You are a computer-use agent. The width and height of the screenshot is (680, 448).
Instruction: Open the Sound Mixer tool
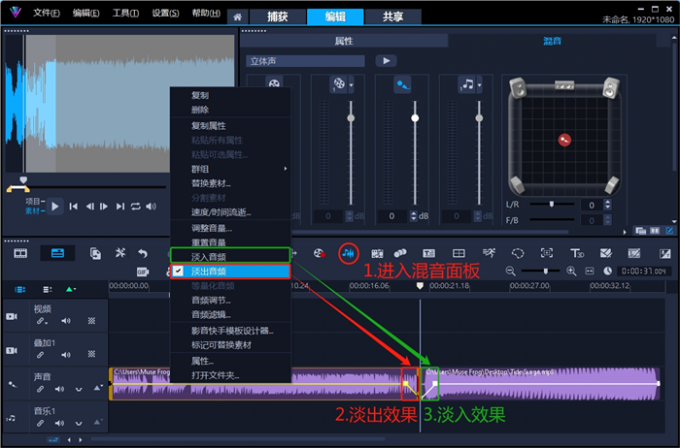348,253
